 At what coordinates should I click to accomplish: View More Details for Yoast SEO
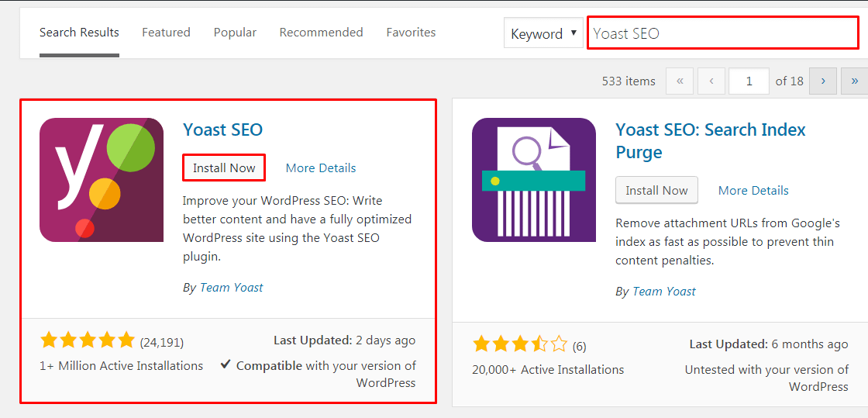321,168
